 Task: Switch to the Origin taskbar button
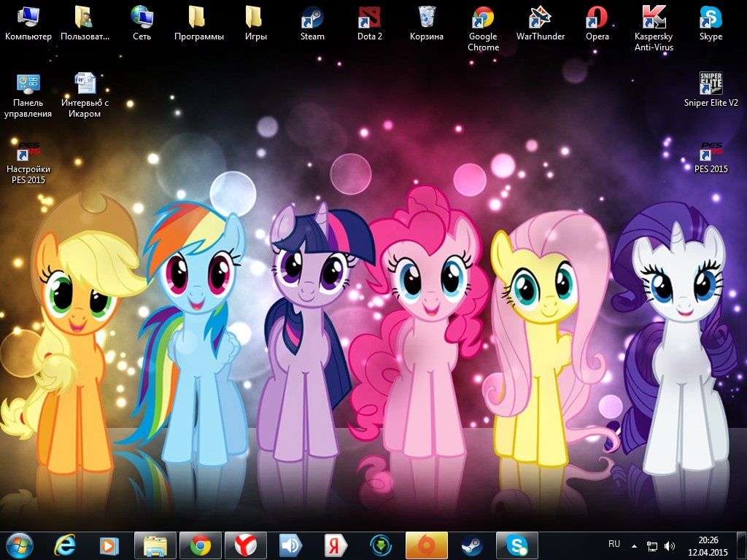[x=426, y=545]
